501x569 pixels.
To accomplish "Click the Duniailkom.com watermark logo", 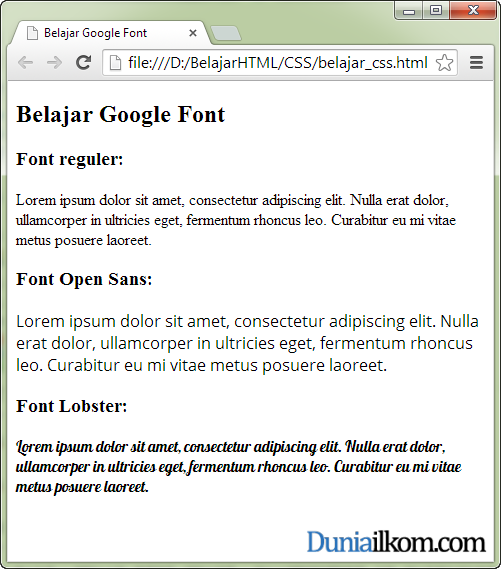I will [x=396, y=542].
